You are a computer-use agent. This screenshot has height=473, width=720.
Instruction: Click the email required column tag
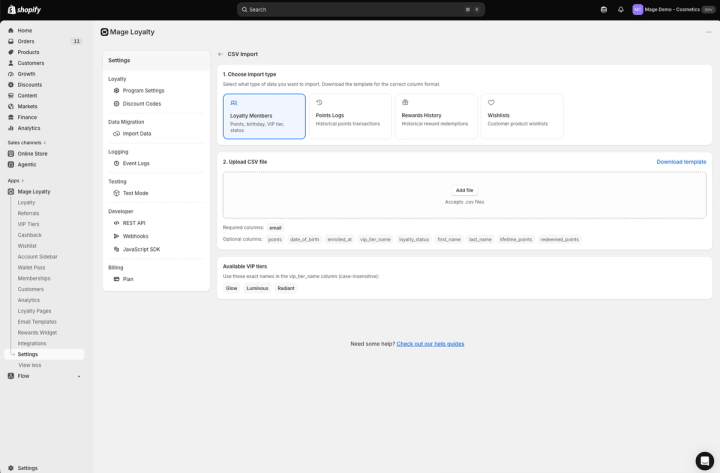[x=275, y=228]
